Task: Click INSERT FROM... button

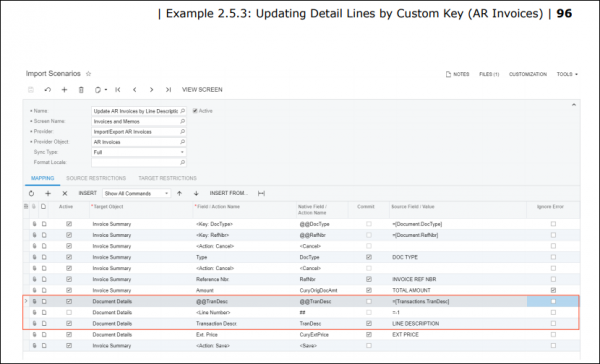Action: [x=228, y=193]
